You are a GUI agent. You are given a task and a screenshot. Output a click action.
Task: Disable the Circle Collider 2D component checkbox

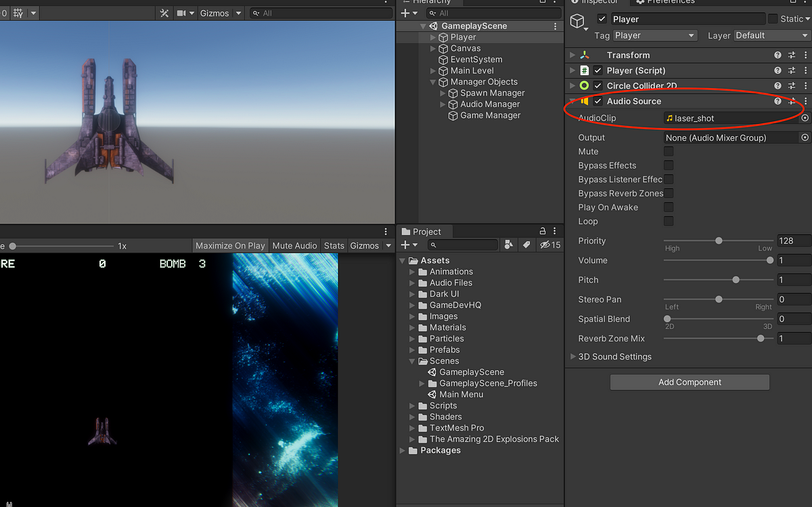coord(598,86)
